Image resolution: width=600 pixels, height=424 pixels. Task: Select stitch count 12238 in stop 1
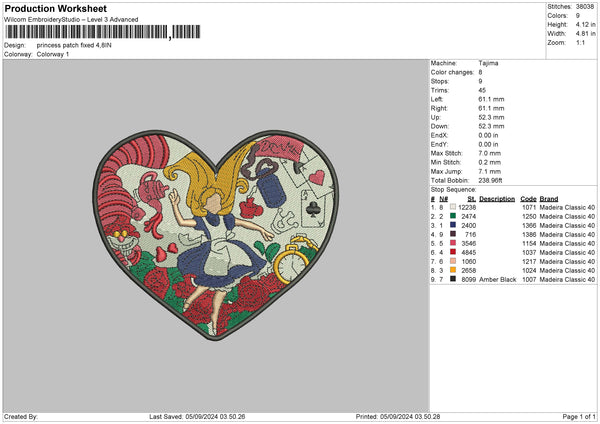click(x=467, y=207)
